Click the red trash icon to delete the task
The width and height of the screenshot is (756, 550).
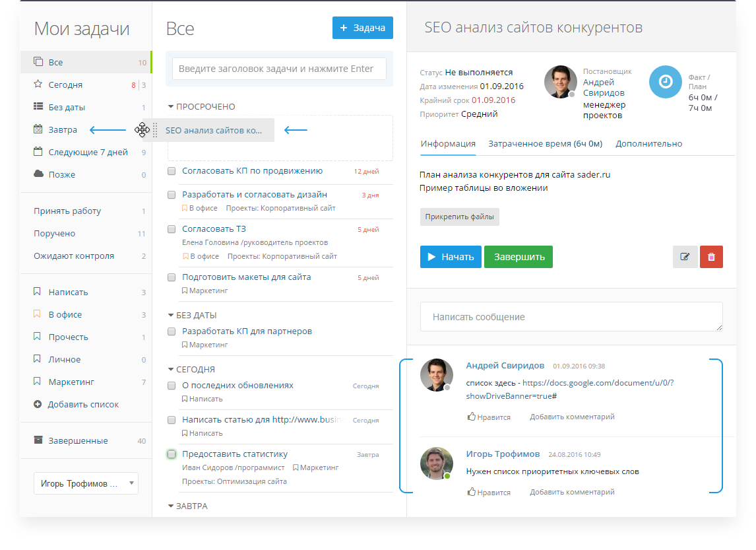click(x=711, y=257)
